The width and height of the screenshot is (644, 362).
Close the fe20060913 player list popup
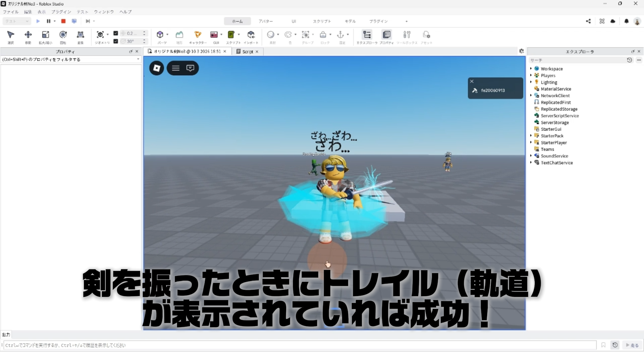[472, 81]
